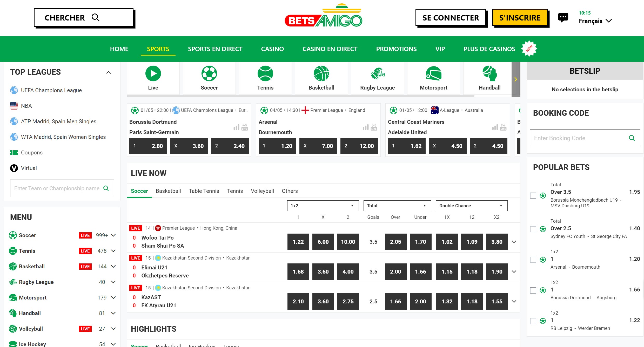Image resolution: width=644 pixels, height=347 pixels.
Task: Open the PROMOTIONS nav item
Action: point(396,49)
